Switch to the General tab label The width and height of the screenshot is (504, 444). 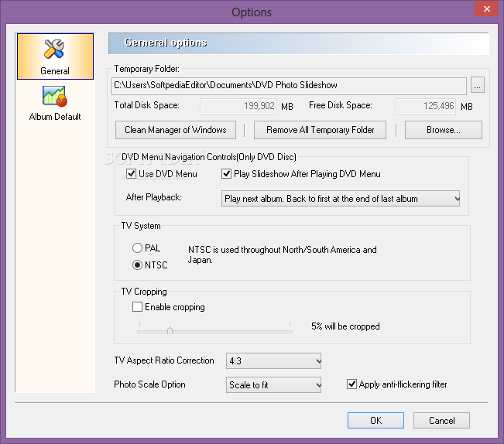tap(55, 71)
